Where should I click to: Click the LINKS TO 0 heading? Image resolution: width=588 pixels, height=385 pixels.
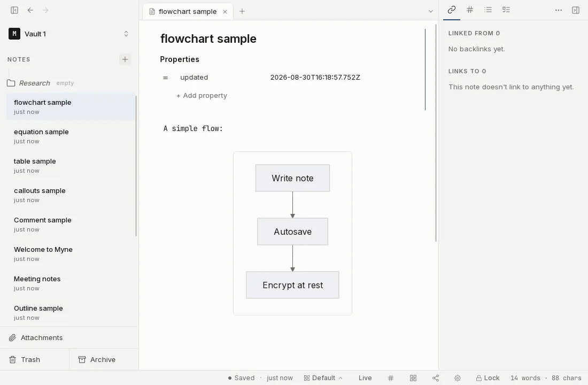(467, 71)
